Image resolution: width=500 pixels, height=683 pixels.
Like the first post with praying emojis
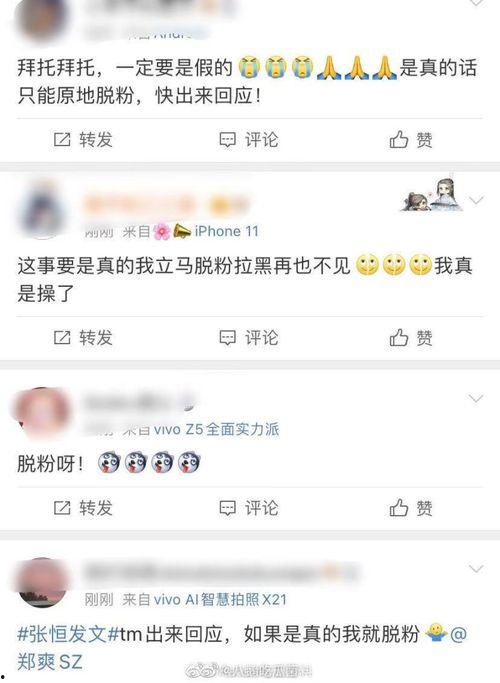(x=411, y=140)
